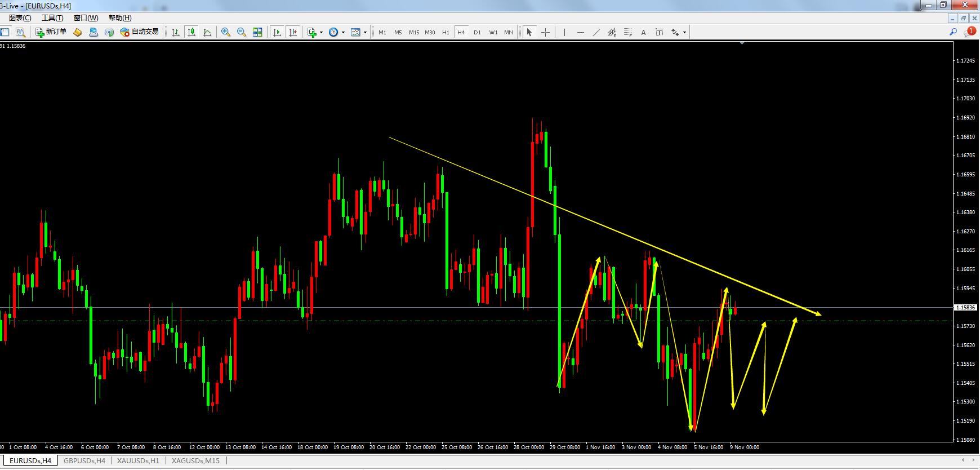
Task: Restore the inner chart window
Action: coord(964,19)
